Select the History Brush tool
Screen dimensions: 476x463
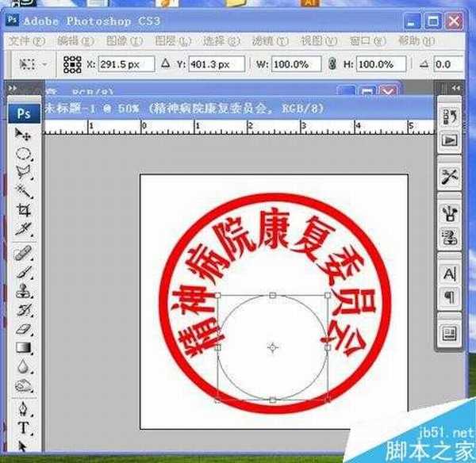tap(24, 310)
